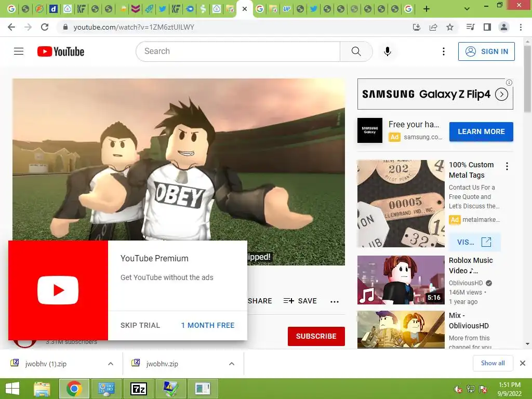Focus the YouTube Search field
Screen dimensions: 532x399
pyautogui.click(x=238, y=51)
